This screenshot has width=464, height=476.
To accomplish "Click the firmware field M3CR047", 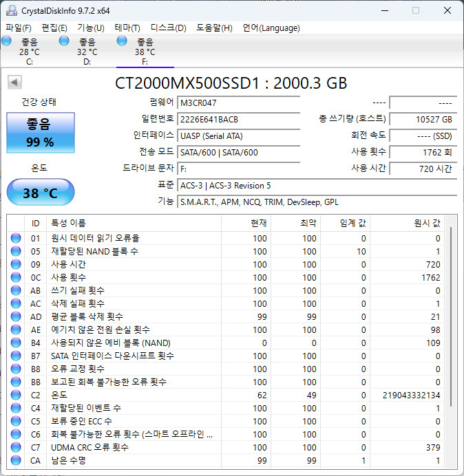I will point(238,102).
